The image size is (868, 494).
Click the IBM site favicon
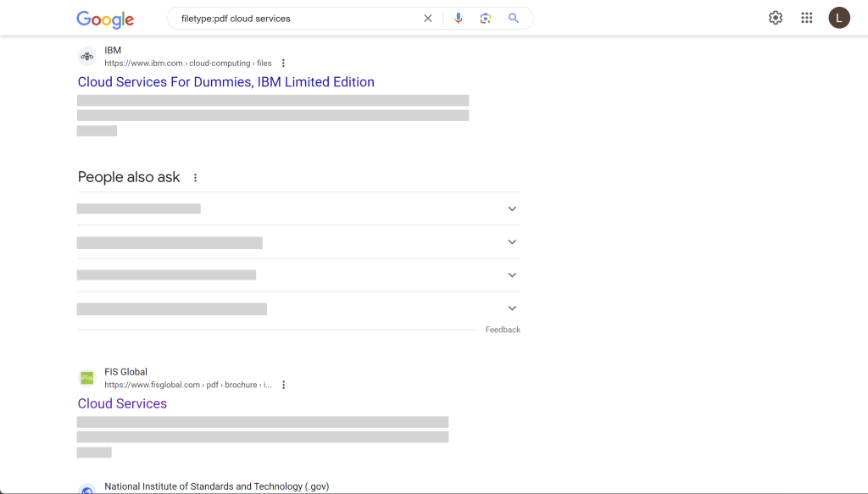coord(87,57)
